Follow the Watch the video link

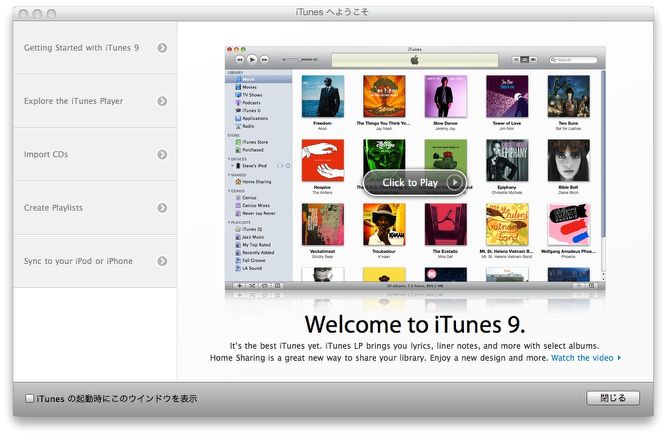click(586, 358)
